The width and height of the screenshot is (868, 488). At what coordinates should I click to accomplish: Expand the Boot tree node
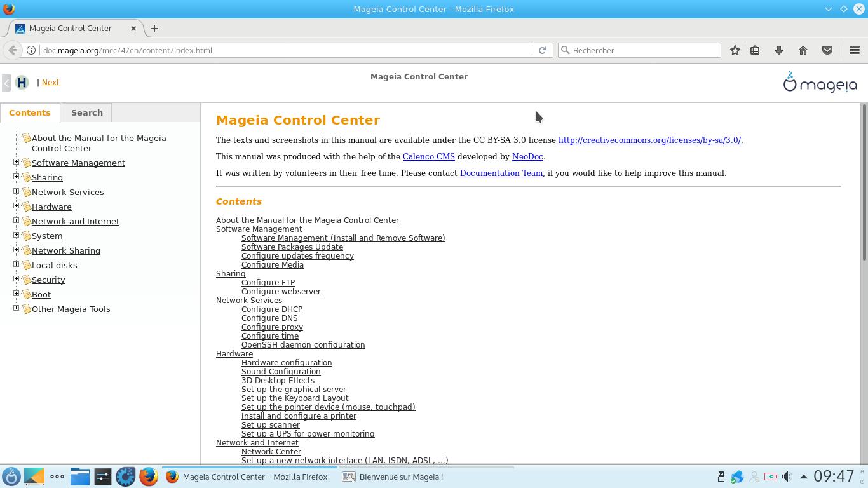(16, 294)
